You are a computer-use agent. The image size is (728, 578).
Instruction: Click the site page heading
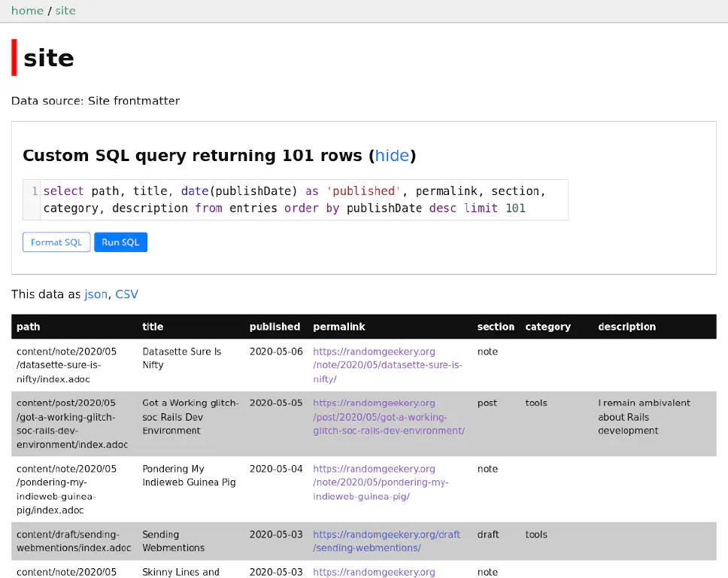[x=49, y=58]
